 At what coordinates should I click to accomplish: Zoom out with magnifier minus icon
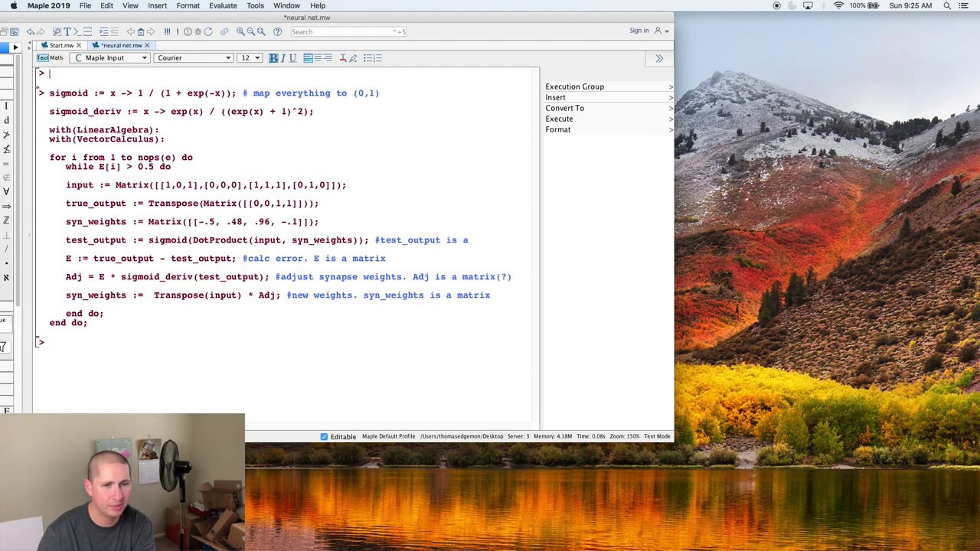coord(250,31)
